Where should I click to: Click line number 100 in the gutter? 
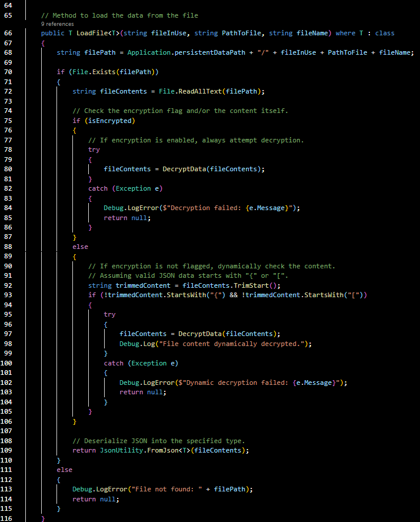pyautogui.click(x=6, y=363)
